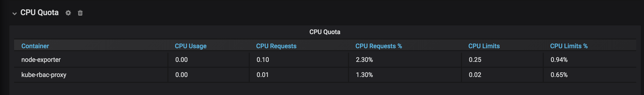Image resolution: width=644 pixels, height=95 pixels.
Task: Sort table by CPU Usage column
Action: [x=191, y=46]
